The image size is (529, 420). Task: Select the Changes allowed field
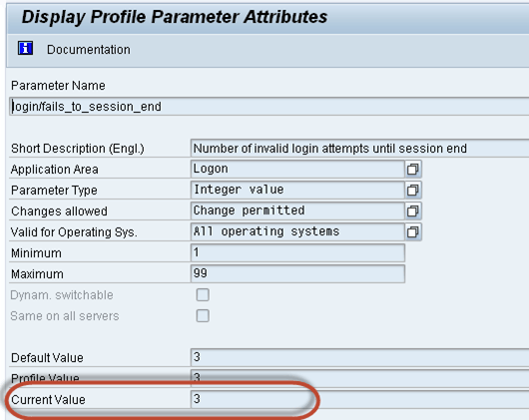(297, 210)
